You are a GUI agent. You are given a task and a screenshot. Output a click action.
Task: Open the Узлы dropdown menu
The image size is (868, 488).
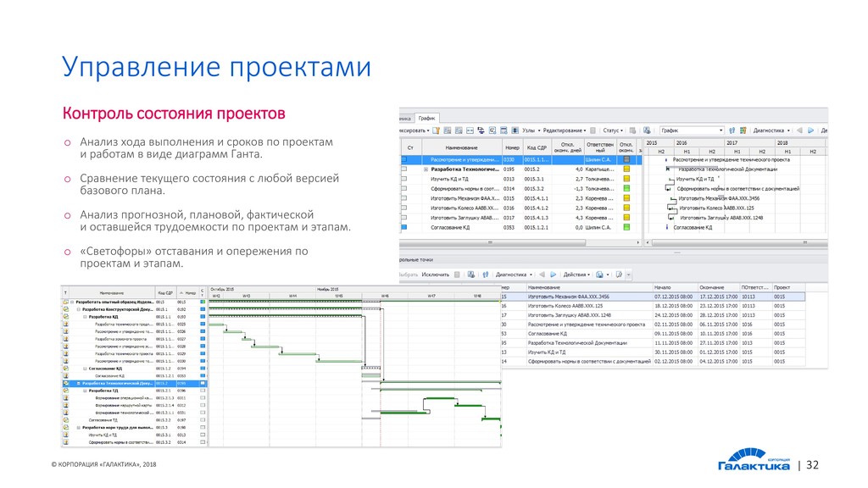[x=531, y=130]
